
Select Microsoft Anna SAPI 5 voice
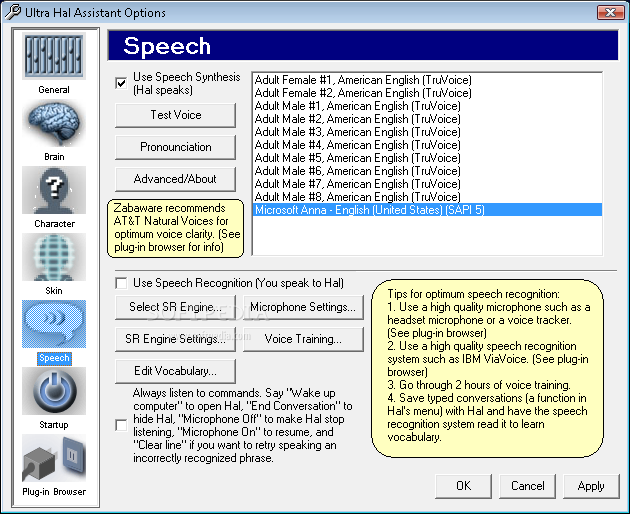click(427, 210)
